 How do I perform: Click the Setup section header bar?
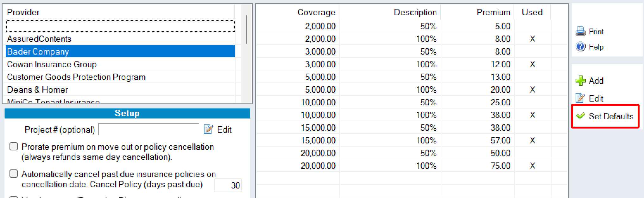coord(127,113)
